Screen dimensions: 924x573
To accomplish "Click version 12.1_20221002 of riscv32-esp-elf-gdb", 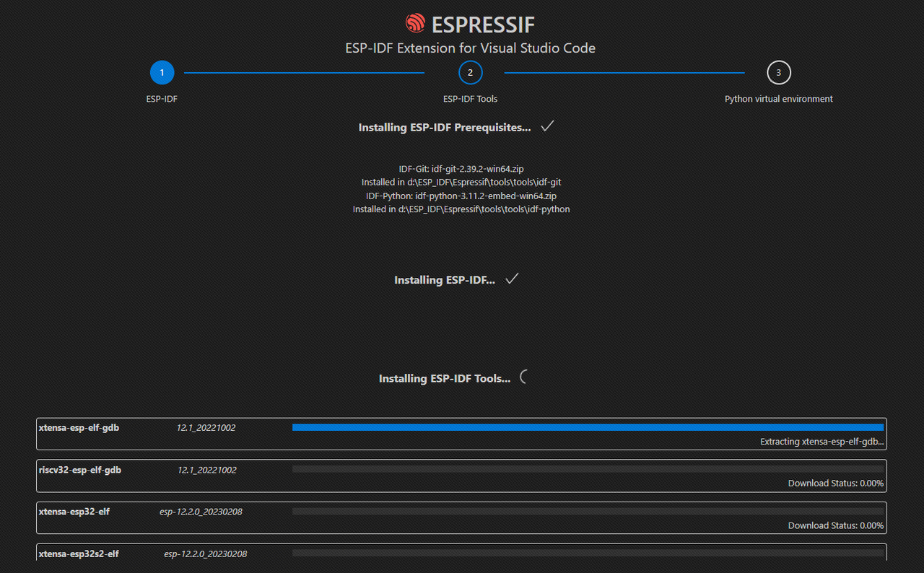I will pyautogui.click(x=206, y=471).
